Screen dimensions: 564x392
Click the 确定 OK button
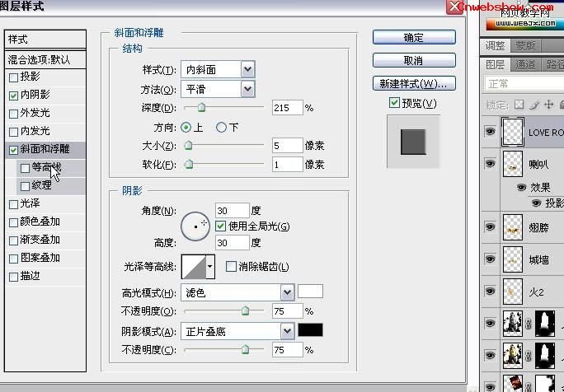pos(413,37)
